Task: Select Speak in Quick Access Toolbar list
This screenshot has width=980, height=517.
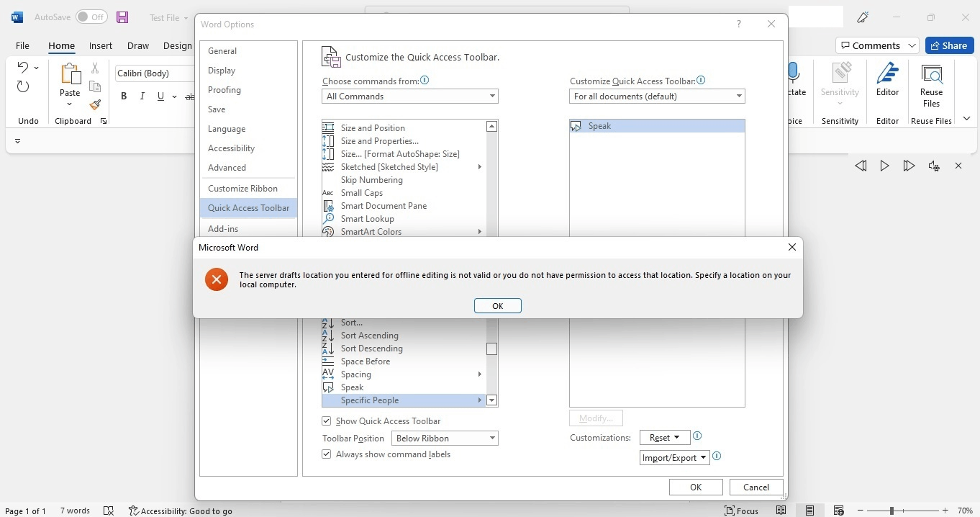Action: 657,126
